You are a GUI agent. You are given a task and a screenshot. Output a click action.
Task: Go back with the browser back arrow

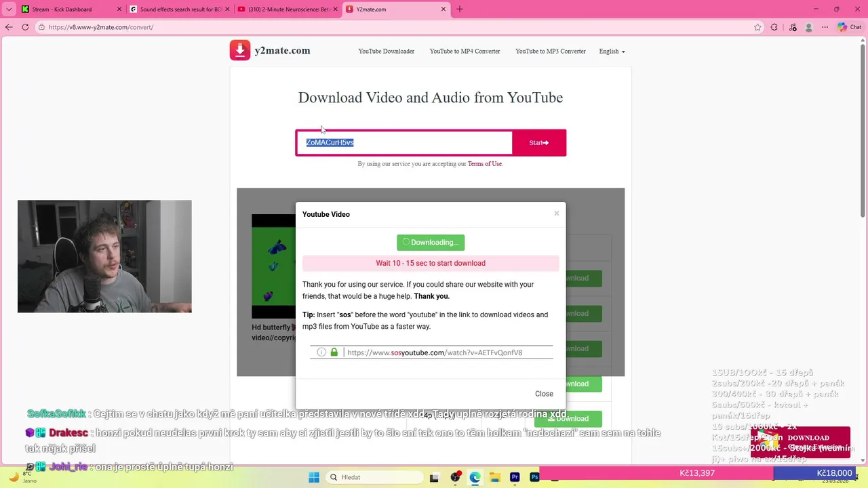[9, 27]
